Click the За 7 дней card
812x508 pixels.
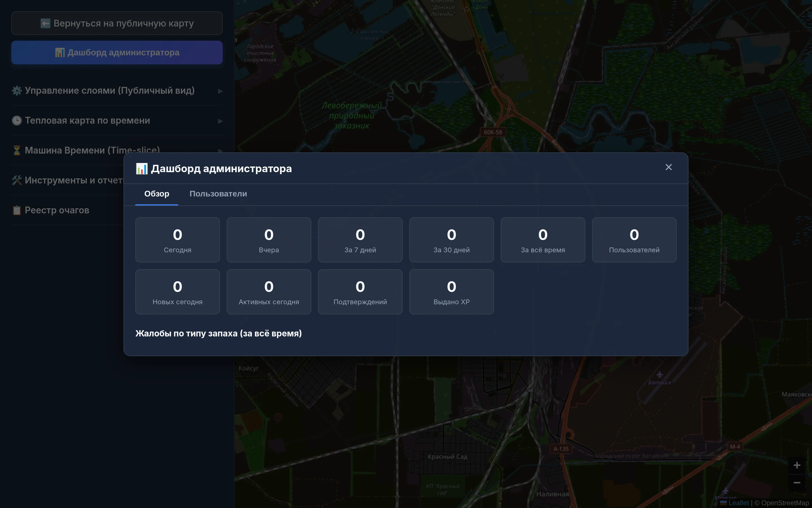click(360, 240)
